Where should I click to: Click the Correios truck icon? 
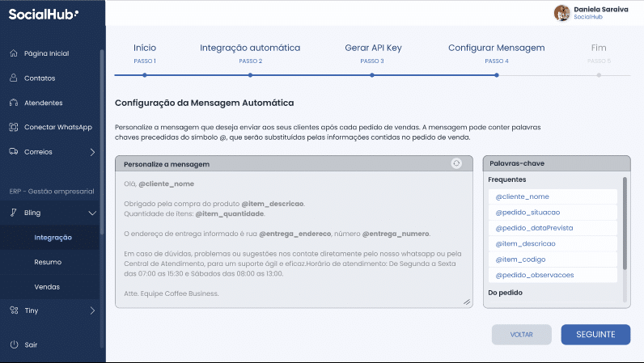point(14,151)
